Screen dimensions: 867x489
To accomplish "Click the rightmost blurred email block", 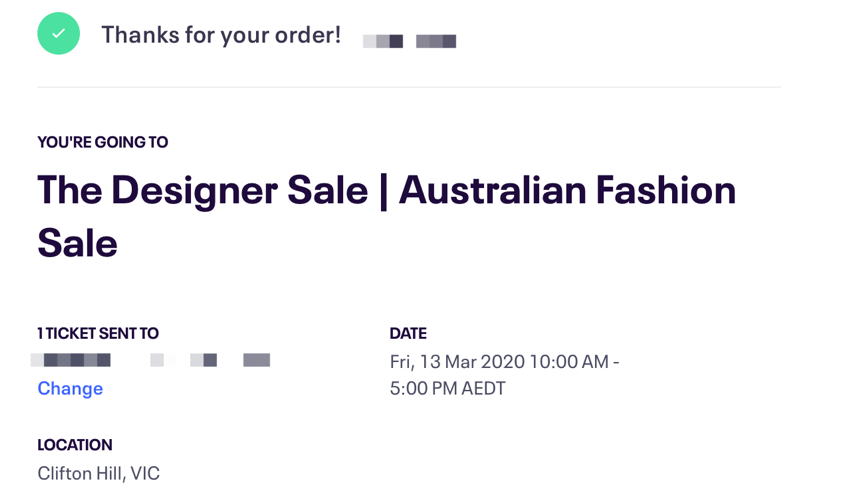I will pyautogui.click(x=257, y=360).
